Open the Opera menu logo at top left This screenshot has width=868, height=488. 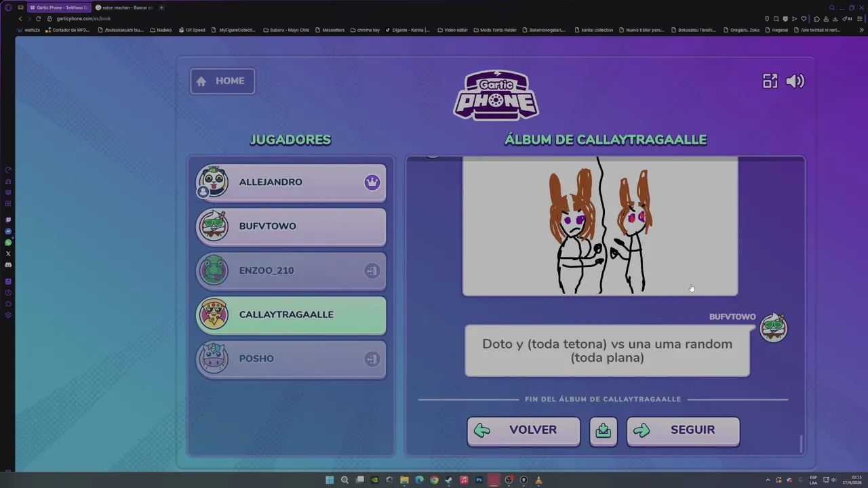click(8, 7)
